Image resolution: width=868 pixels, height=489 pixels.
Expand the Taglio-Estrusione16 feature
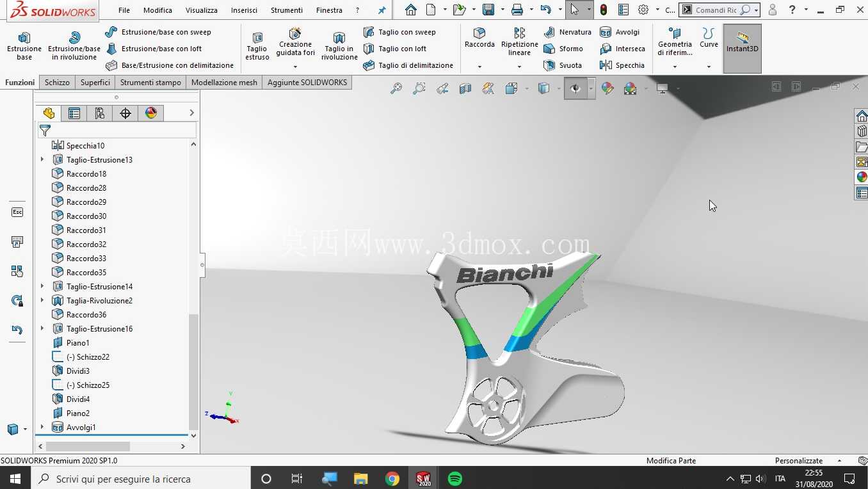tap(42, 329)
